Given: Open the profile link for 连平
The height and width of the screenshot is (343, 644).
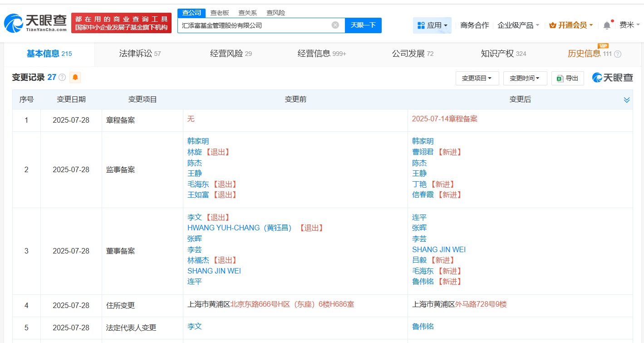Looking at the screenshot, I should (419, 217).
